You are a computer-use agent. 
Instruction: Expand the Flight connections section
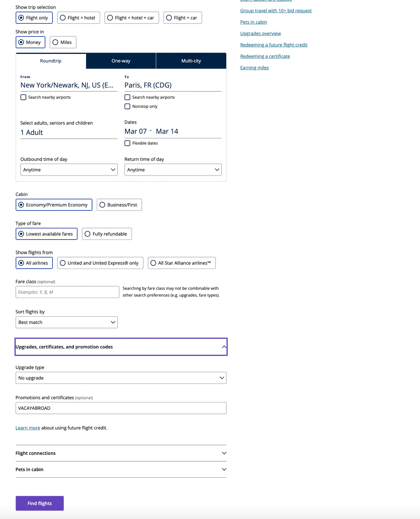[x=121, y=453]
